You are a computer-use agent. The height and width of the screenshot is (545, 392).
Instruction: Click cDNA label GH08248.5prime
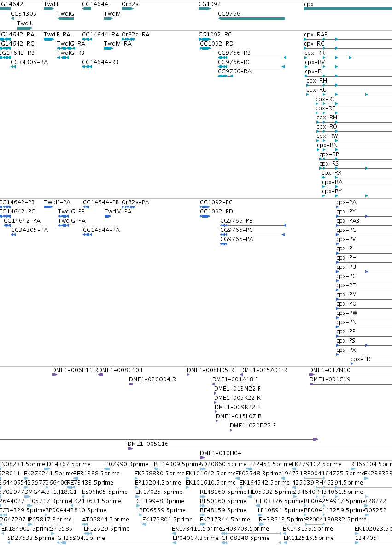[245, 538]
